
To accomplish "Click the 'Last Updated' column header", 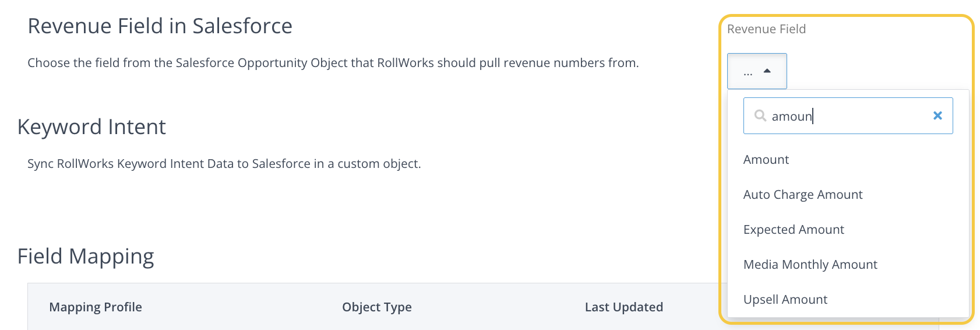I will point(623,307).
